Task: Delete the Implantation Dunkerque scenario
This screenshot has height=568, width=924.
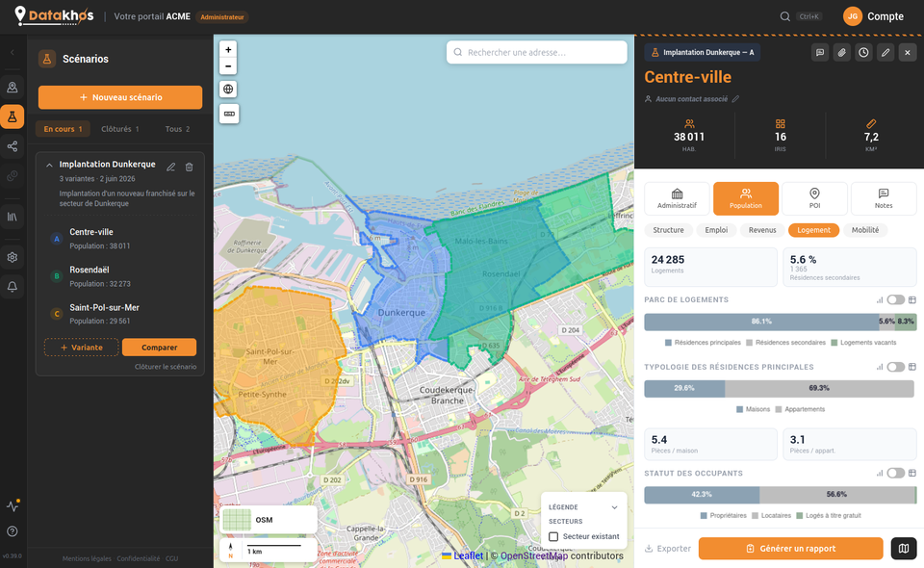Action: point(190,168)
